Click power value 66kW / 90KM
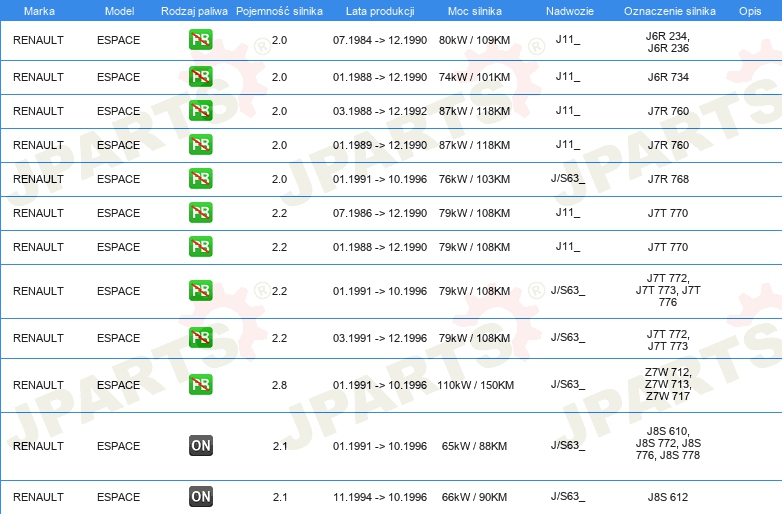Screen dimensions: 782x514 474,497
